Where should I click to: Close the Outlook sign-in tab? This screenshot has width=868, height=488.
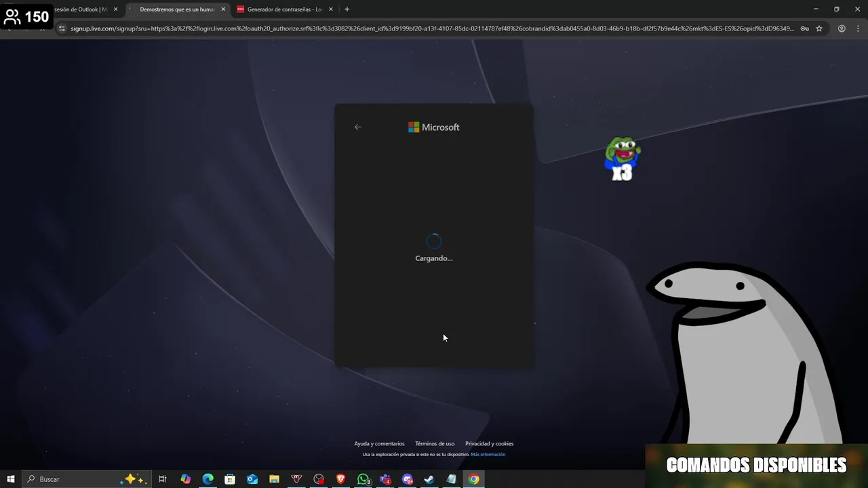click(x=115, y=9)
